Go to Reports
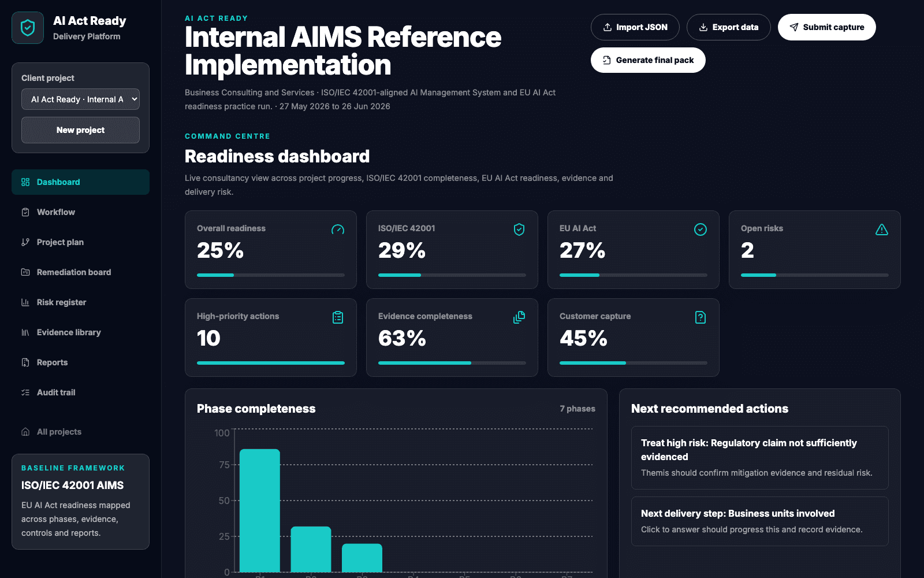The image size is (924, 578). (80, 362)
